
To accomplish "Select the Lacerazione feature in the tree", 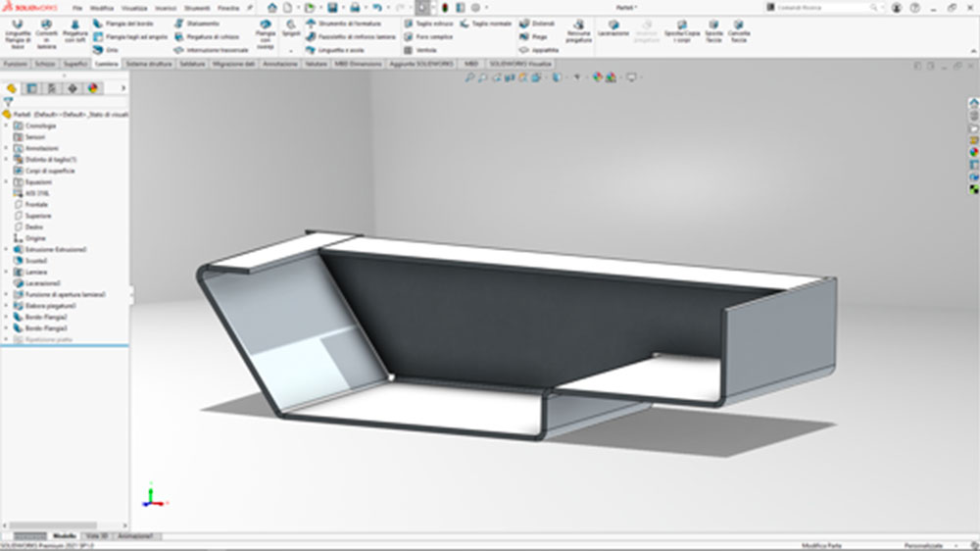I will coord(42,283).
